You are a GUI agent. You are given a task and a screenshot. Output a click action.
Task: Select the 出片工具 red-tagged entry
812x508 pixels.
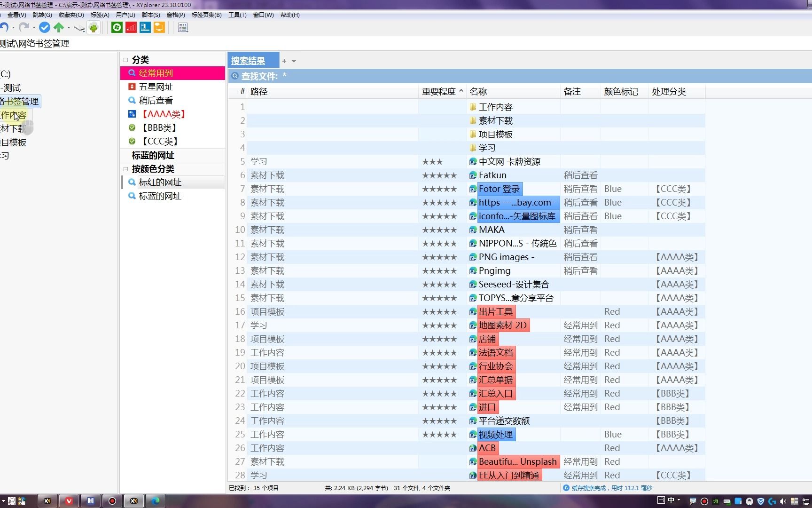[x=496, y=312]
